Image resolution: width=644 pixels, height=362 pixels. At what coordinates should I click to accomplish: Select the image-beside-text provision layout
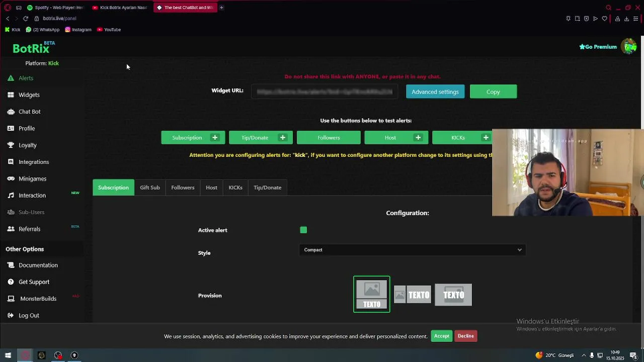point(413,295)
